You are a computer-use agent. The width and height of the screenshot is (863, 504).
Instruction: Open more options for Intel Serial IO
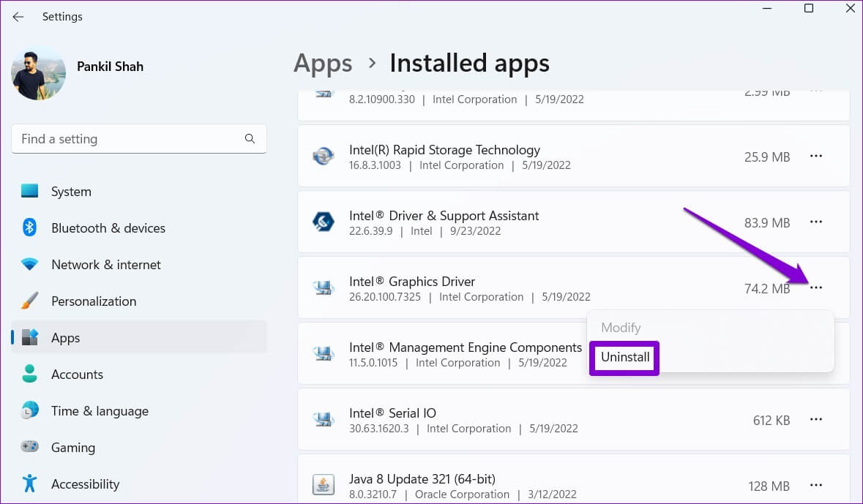coord(815,419)
